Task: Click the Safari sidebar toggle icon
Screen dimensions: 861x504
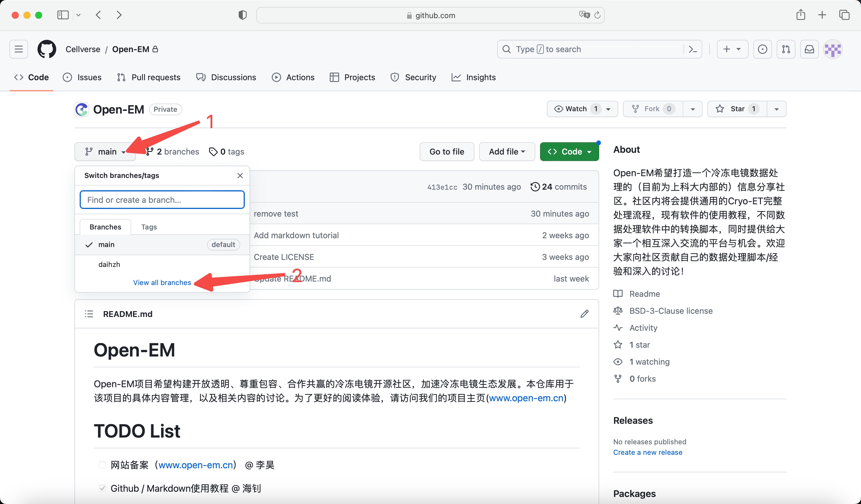Action: point(63,15)
